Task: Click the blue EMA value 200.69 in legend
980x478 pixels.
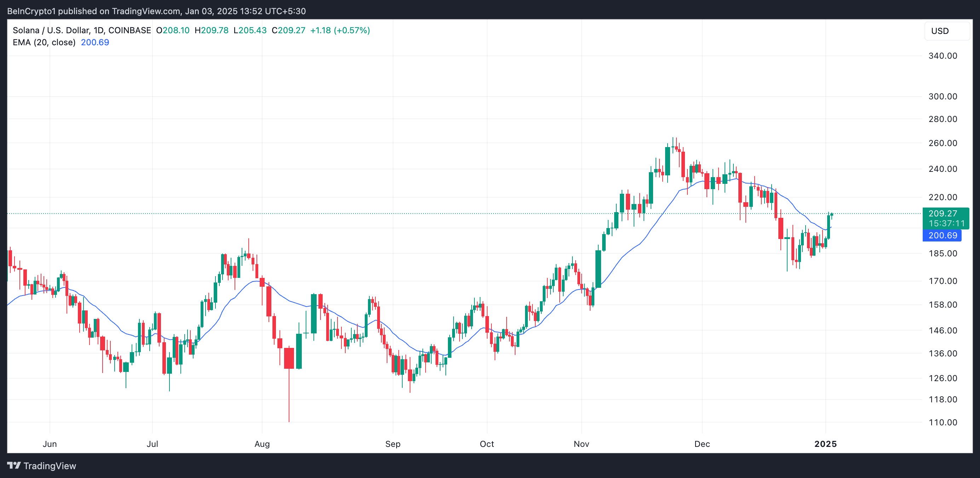Action: point(95,42)
